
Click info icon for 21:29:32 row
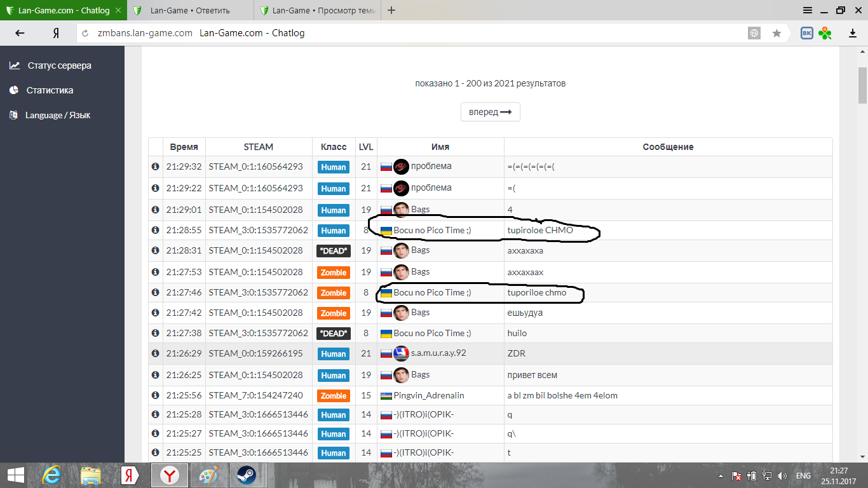pos(155,167)
